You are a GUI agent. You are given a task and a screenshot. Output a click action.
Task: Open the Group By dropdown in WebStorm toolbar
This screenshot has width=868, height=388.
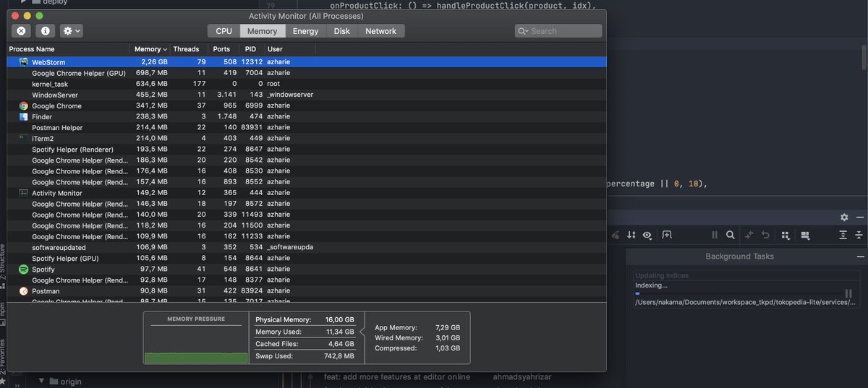click(x=784, y=235)
